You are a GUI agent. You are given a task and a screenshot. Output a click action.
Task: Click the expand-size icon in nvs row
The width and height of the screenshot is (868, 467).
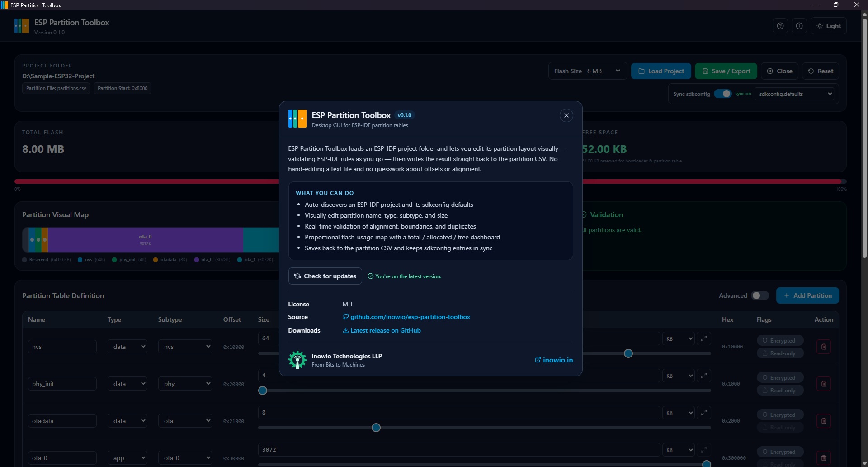(704, 338)
